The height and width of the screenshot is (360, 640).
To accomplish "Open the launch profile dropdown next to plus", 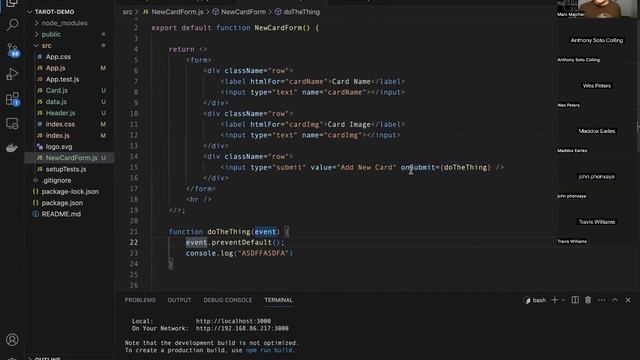I will [563, 300].
